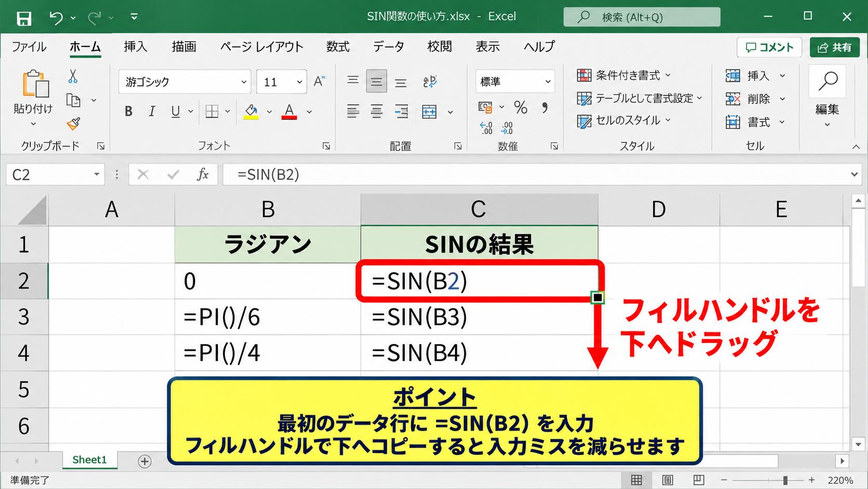Image resolution: width=868 pixels, height=489 pixels.
Task: Click the comma style icon
Action: coord(545,108)
